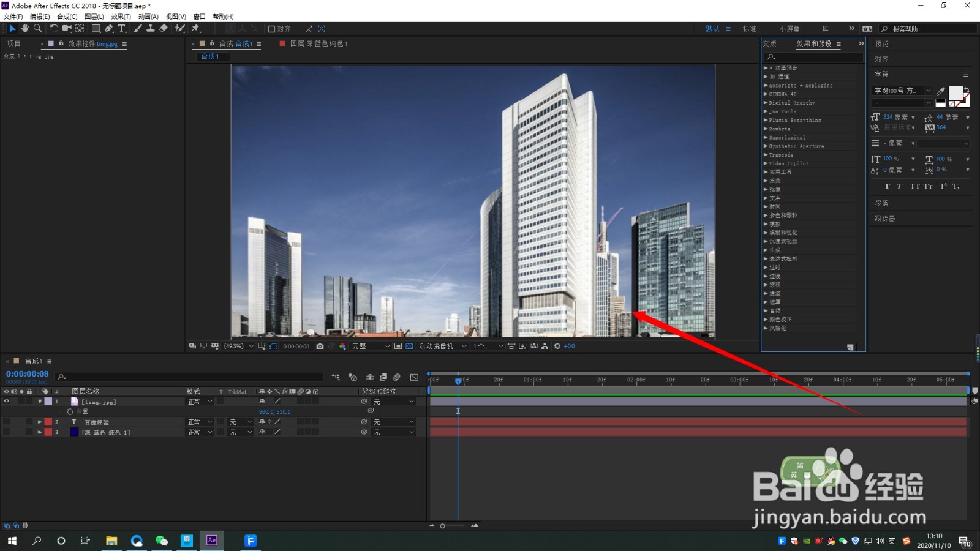The width and height of the screenshot is (980, 551).
Task: Click the show channel color icon in viewer
Action: coord(342,346)
